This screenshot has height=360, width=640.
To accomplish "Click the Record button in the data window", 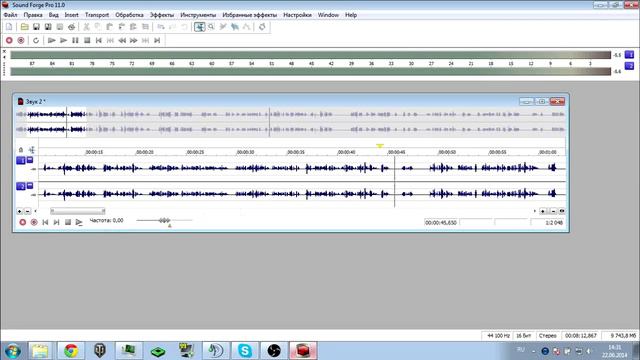I will coord(23,222).
